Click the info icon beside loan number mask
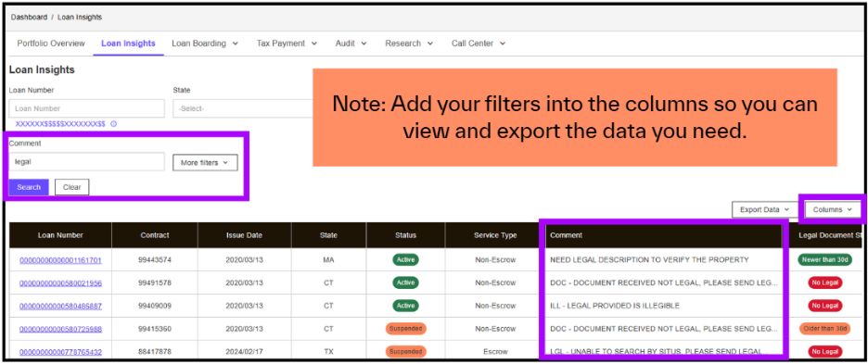 click(x=113, y=124)
